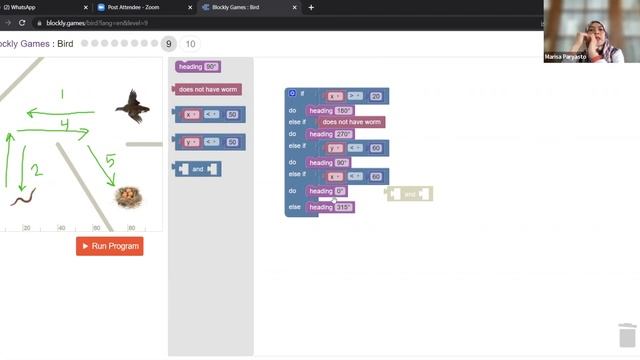
Task: Close the WhatsApp tab
Action: coord(86,7)
